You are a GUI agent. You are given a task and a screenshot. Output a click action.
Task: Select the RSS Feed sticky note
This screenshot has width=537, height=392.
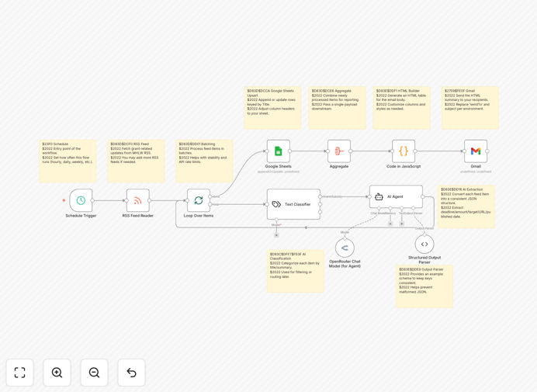(x=136, y=161)
